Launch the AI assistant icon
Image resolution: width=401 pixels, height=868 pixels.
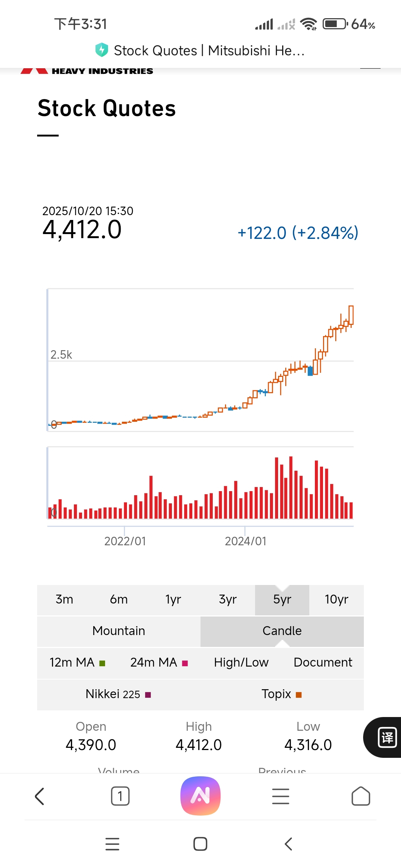[x=200, y=796]
